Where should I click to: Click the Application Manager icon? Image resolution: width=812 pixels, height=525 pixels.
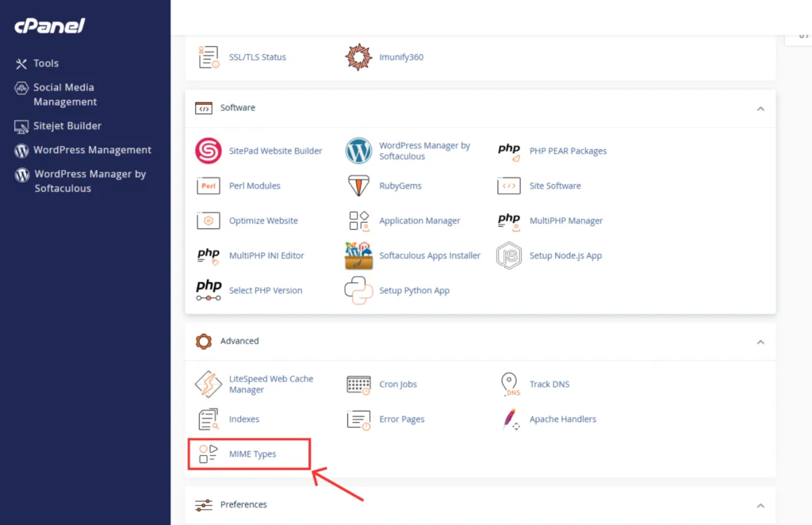(358, 220)
